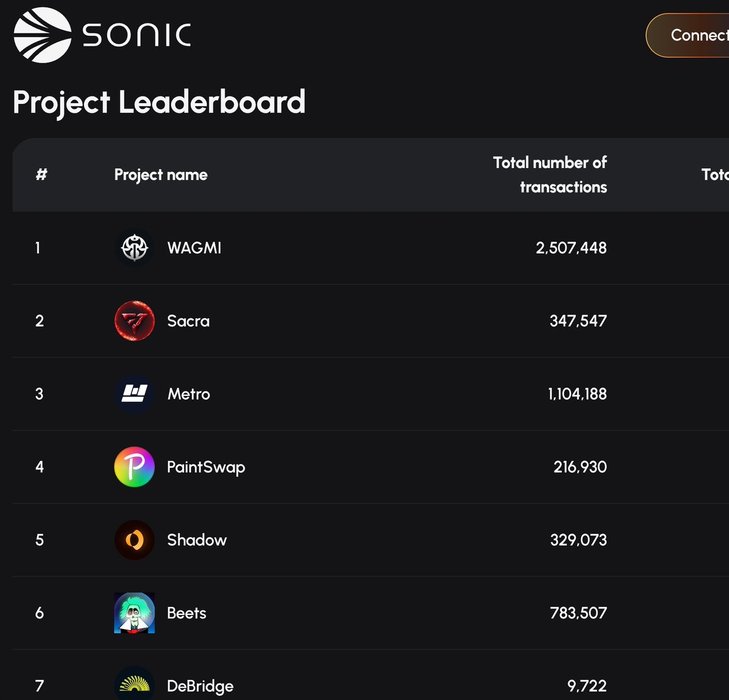This screenshot has width=729, height=700.
Task: Click the Metro project icon
Action: pos(134,394)
